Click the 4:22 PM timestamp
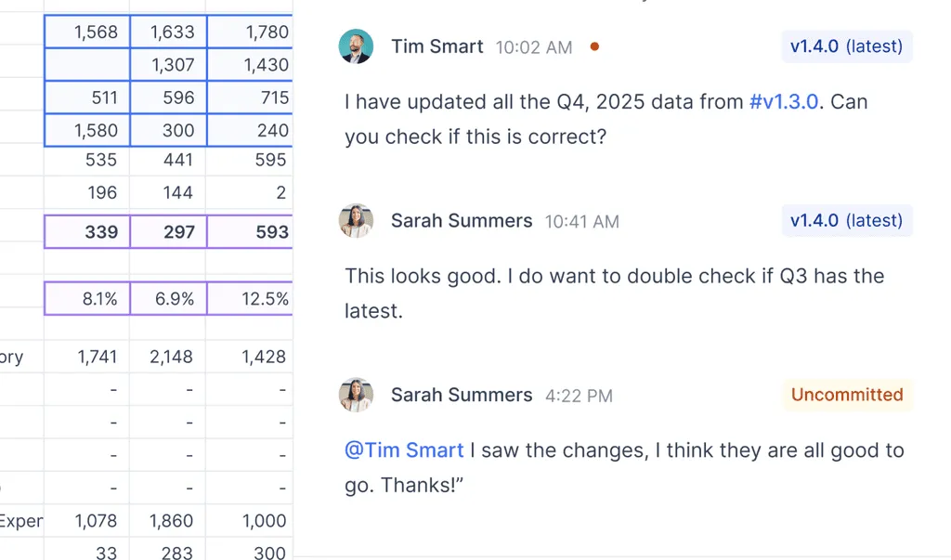951x560 pixels. pos(579,396)
